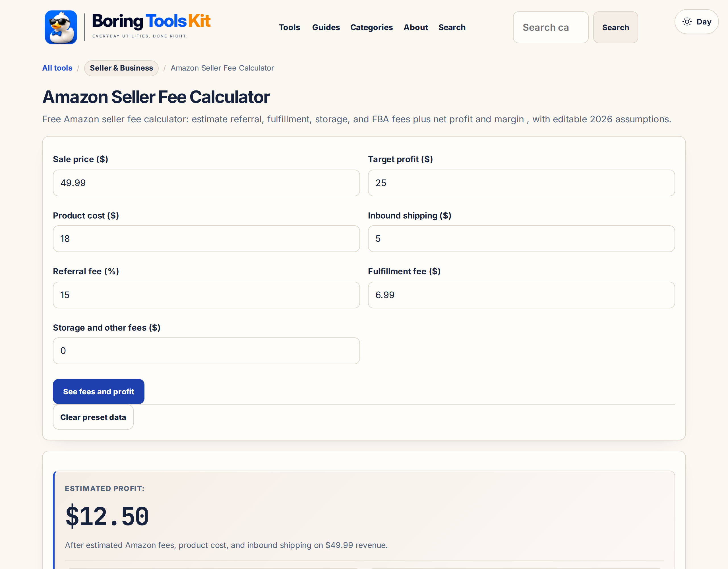Viewport: 728px width, 569px height.
Task: Click the Boring Tools Kit wordmark
Action: click(151, 21)
